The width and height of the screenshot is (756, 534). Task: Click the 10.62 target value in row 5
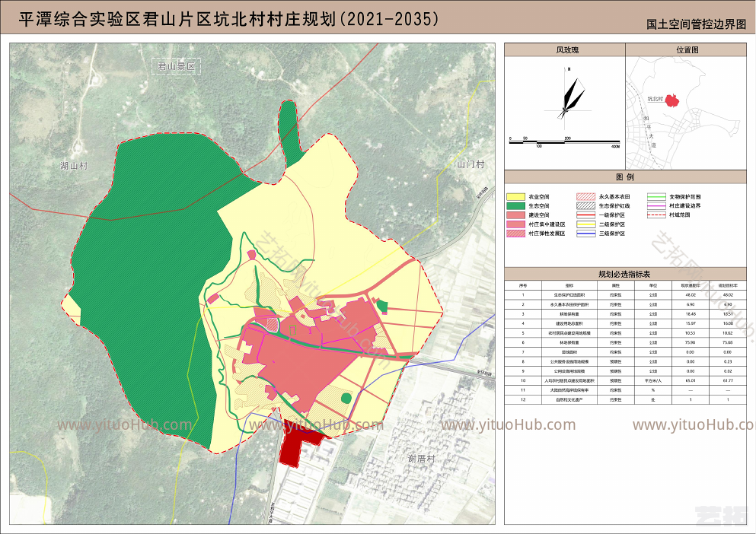coord(728,333)
